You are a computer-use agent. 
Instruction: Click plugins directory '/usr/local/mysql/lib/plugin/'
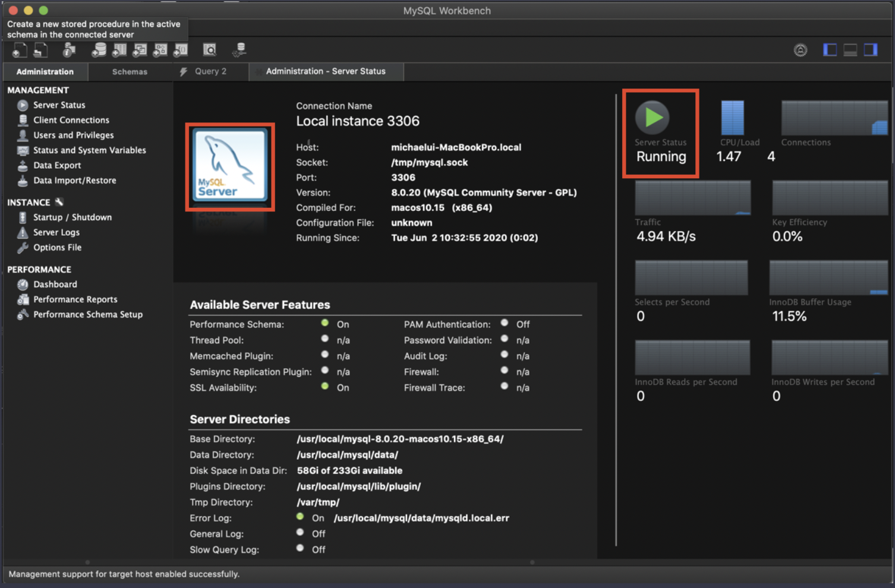pos(359,486)
